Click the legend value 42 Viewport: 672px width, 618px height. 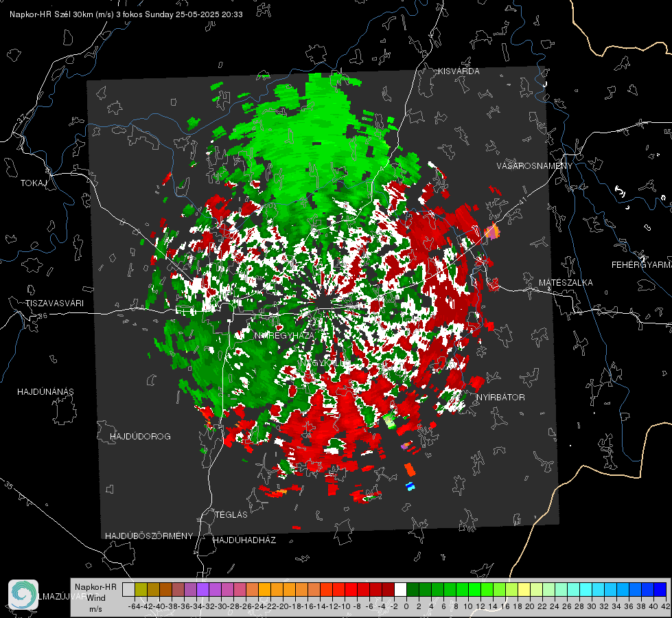coord(665,606)
